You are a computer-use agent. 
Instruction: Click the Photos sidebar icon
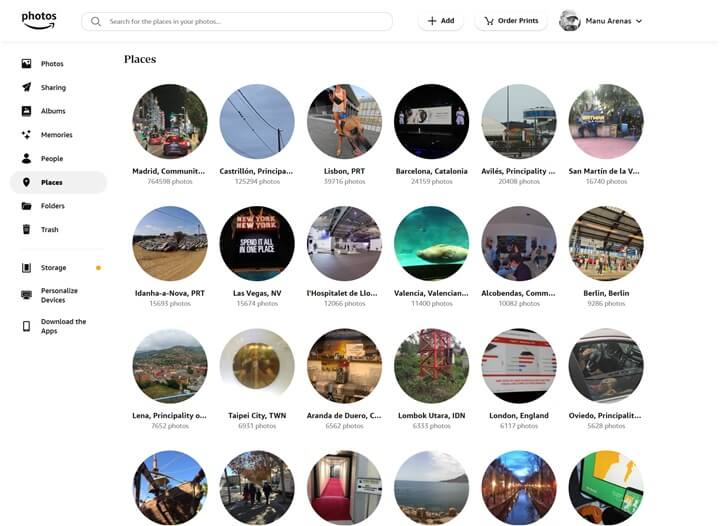[x=26, y=63]
